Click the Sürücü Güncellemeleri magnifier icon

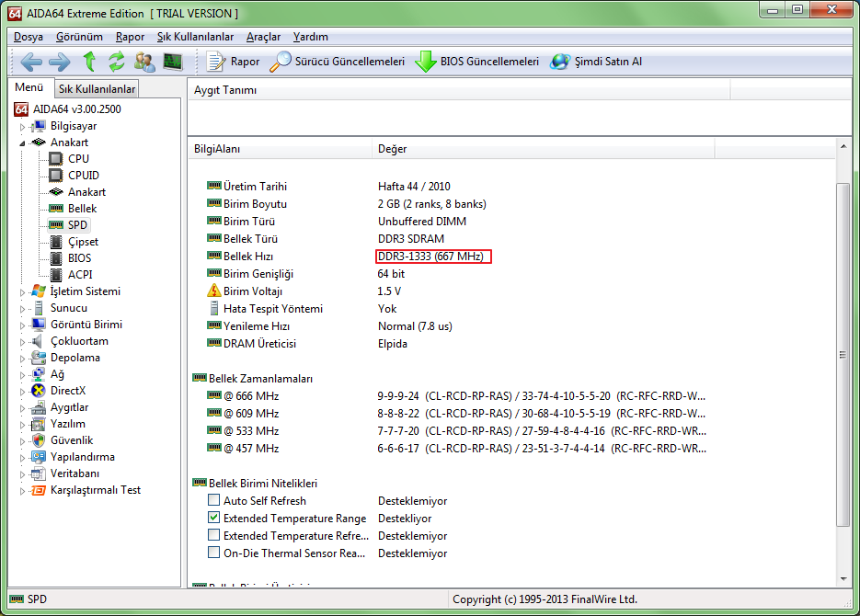(x=281, y=62)
